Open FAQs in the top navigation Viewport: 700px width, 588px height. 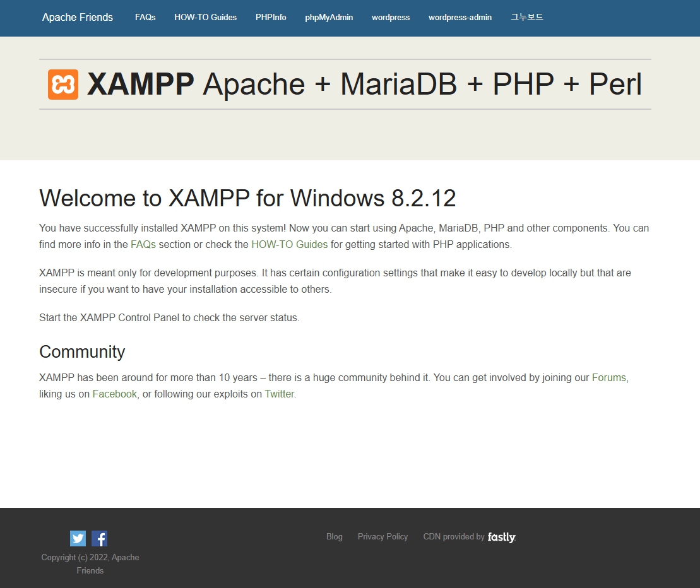145,18
